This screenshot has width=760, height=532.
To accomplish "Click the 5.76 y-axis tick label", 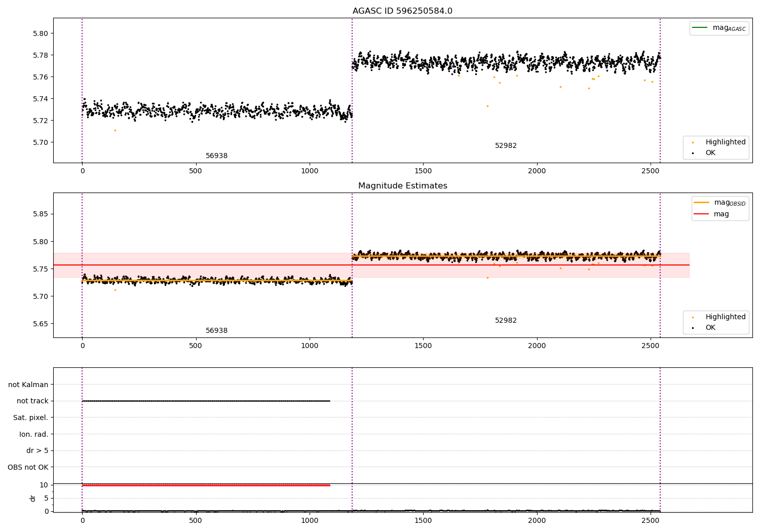I will (41, 77).
